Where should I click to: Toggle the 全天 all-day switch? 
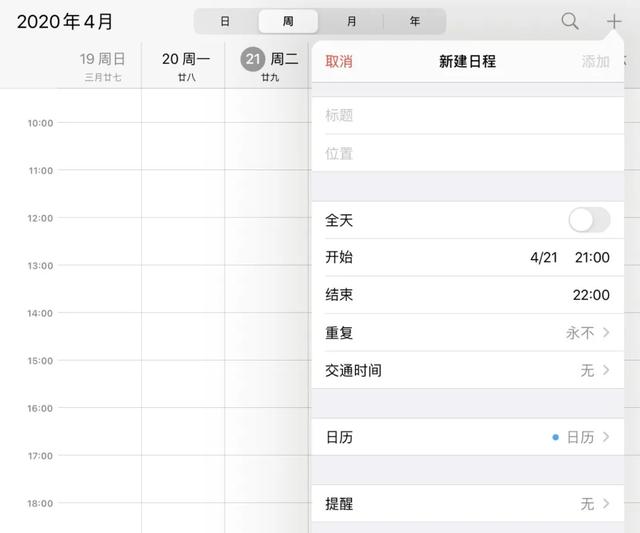589,220
